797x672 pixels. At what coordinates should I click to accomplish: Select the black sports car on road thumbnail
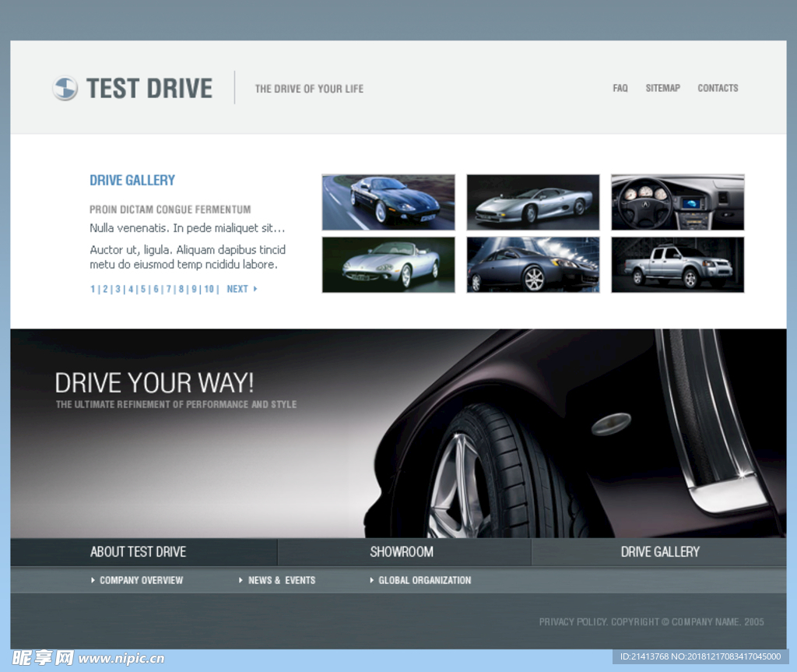pos(388,202)
